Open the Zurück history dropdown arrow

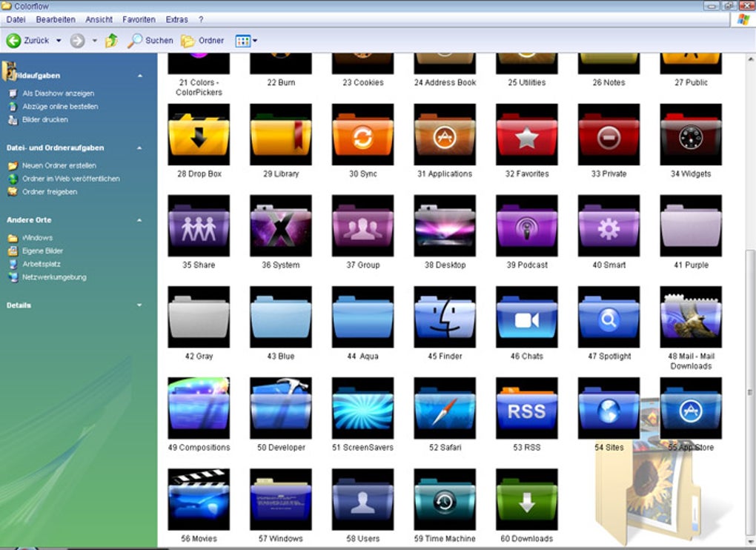59,41
